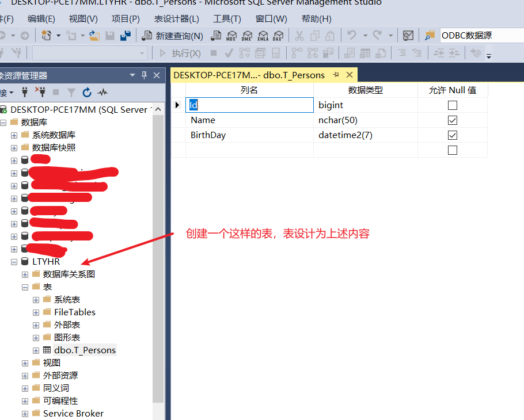The height and width of the screenshot is (420, 524).
Task: Click the ODBC数据源 search box
Action: tap(482, 36)
